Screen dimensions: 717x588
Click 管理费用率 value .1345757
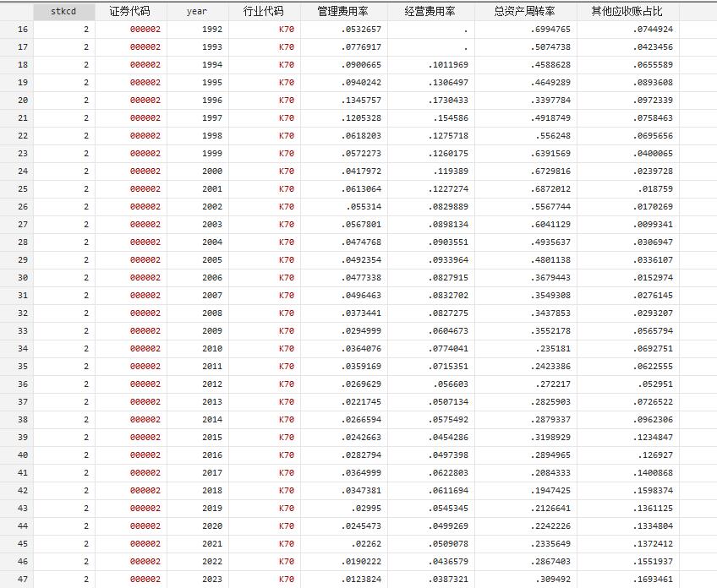[x=361, y=100]
